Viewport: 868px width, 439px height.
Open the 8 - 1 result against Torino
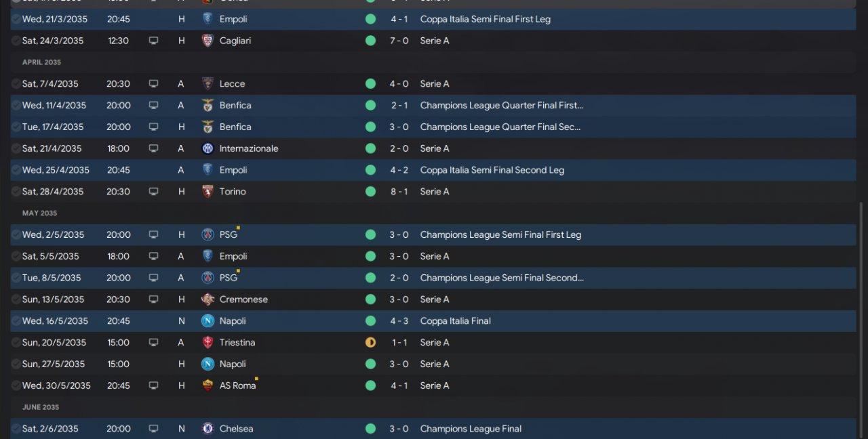tap(399, 192)
